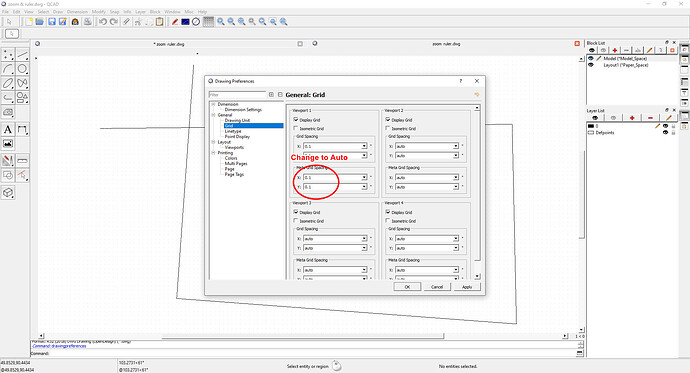Open the Draw menu
The width and height of the screenshot is (690, 373).
[58, 12]
